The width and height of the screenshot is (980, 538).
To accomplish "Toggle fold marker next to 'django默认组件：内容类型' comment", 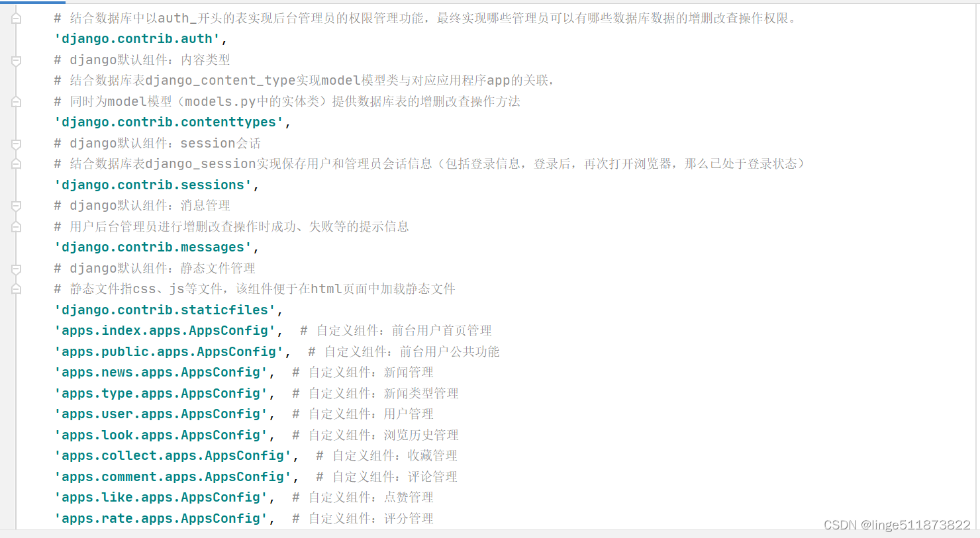I will coord(16,60).
